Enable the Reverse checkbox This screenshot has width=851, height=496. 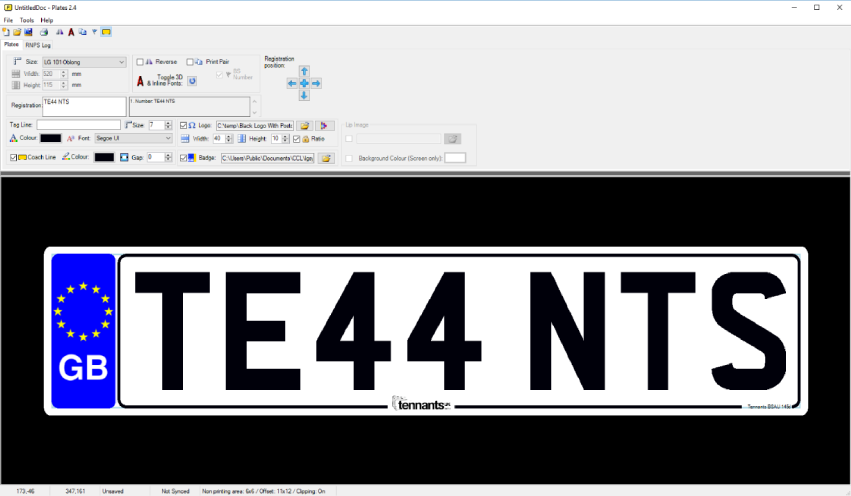point(140,62)
